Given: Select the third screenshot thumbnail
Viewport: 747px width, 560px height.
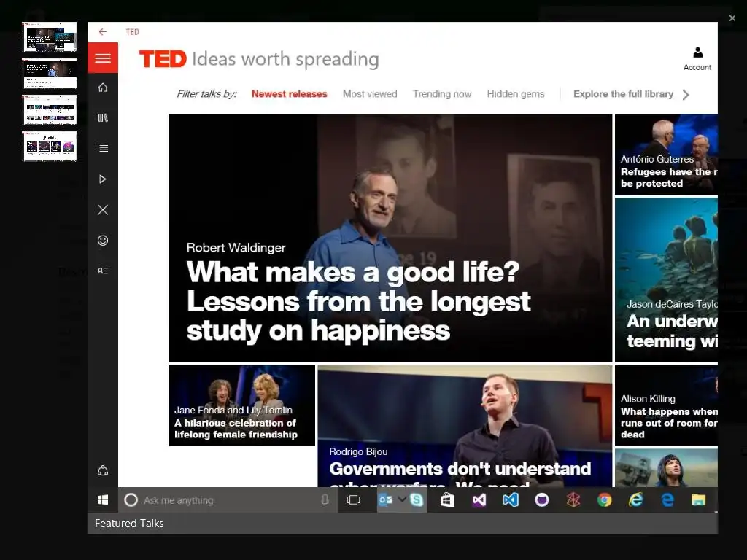Looking at the screenshot, I should (x=50, y=110).
